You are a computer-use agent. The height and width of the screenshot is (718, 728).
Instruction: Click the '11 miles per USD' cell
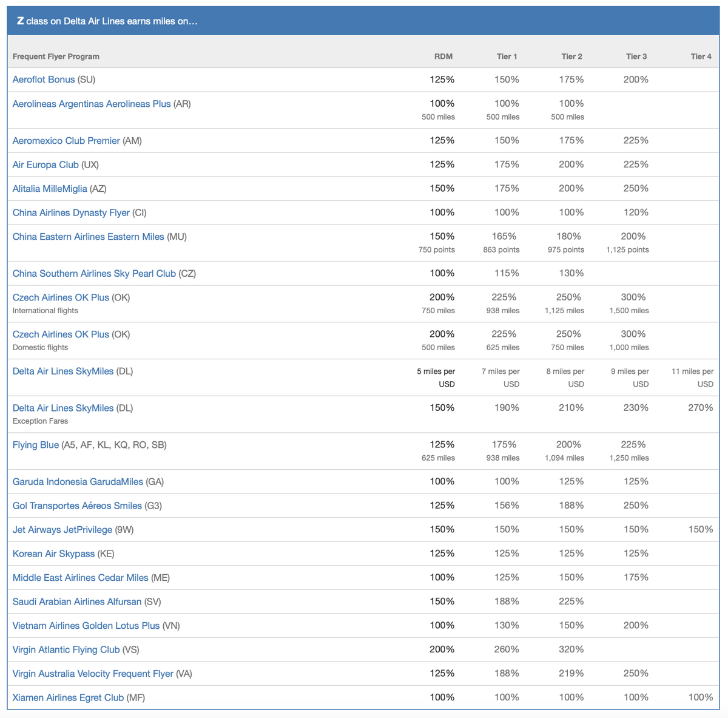click(693, 378)
